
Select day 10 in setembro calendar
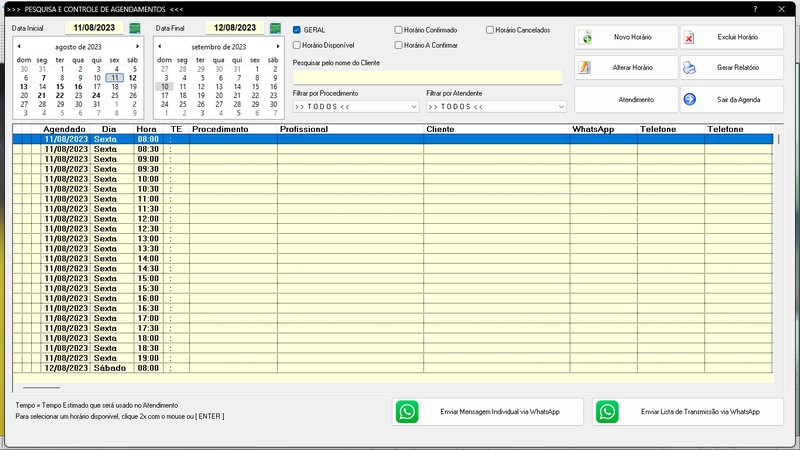[165, 87]
